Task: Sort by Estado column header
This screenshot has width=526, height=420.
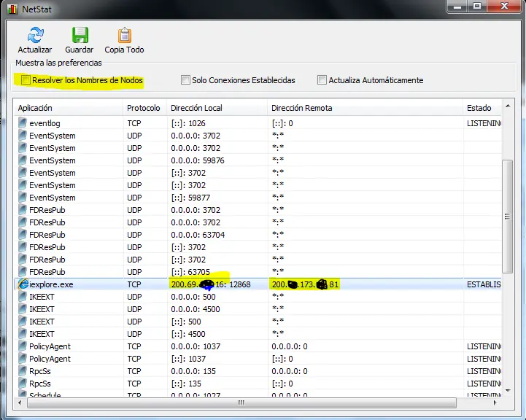Action: click(482, 108)
